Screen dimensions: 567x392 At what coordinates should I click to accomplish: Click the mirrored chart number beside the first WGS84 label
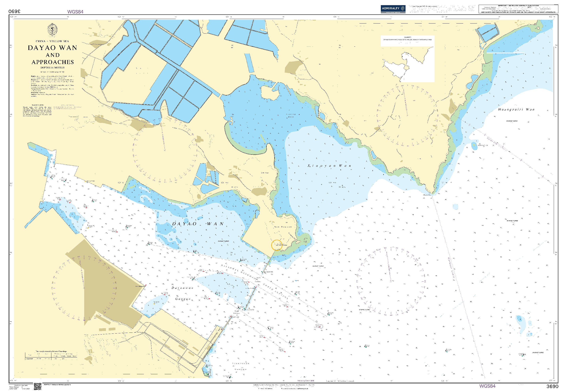14,11
